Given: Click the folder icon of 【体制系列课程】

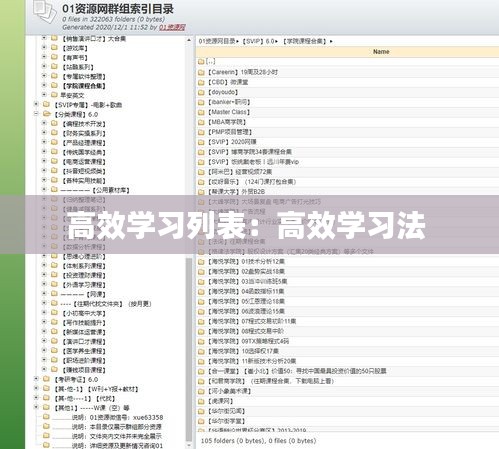Looking at the screenshot, I should pyautogui.click(x=54, y=265).
